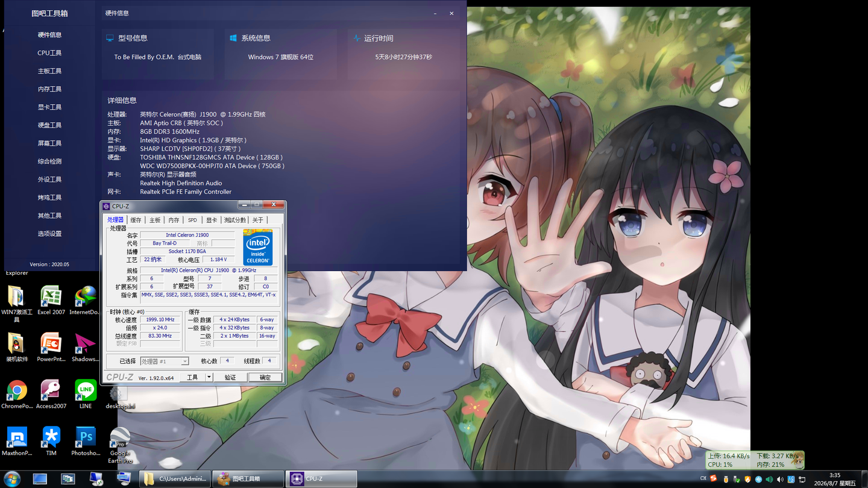Click the CPU-Z title bar chip icon
Viewport: 868px width, 488px height.
tap(106, 206)
